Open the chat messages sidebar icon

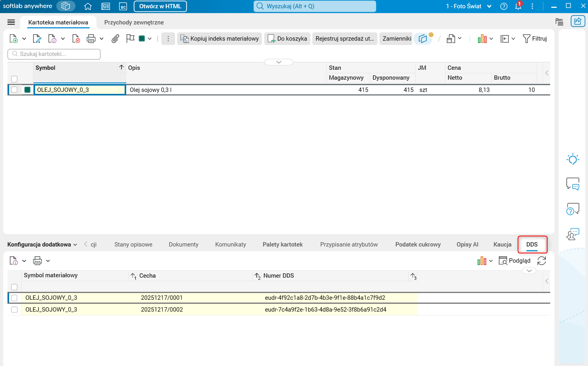point(573,184)
